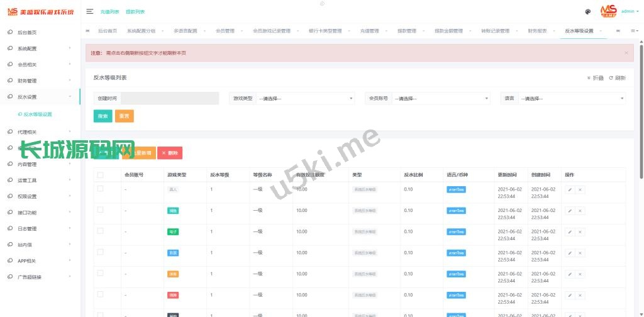The height and width of the screenshot is (317, 644).
Task: Click the 刷新 refresh icon in panel header
Action: point(616,78)
